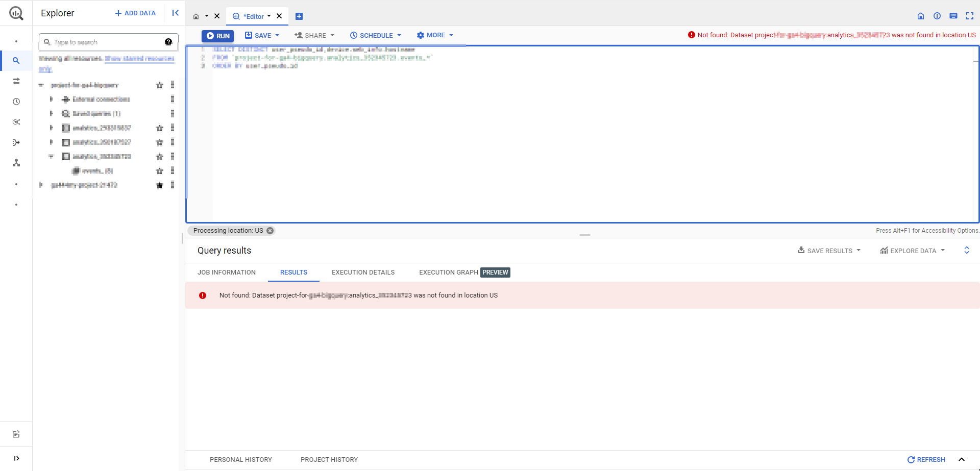
Task: Close the *Editor tab
Action: [x=279, y=16]
